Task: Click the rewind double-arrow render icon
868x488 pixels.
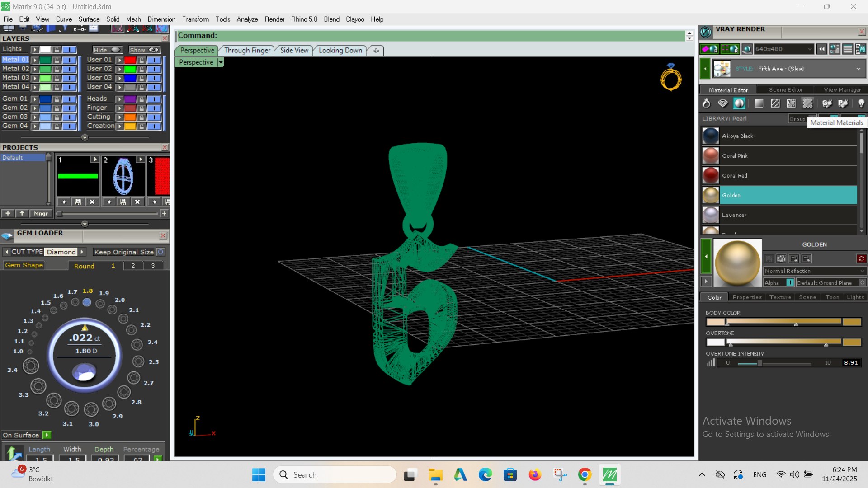Action: (822, 49)
